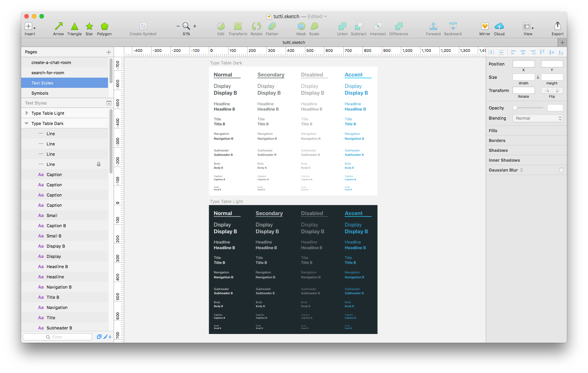
Task: Open the Blending mode dropdown
Action: point(538,118)
